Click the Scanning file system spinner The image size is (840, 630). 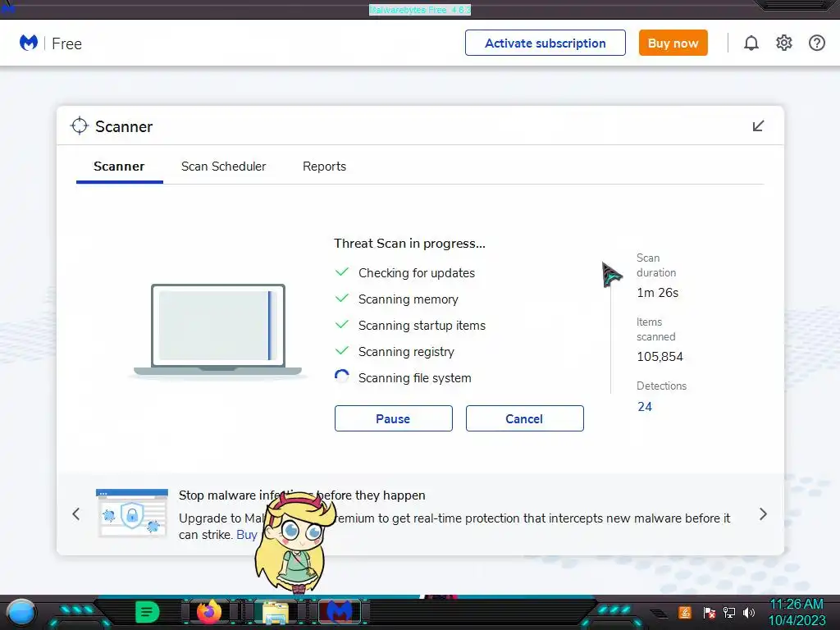click(342, 377)
